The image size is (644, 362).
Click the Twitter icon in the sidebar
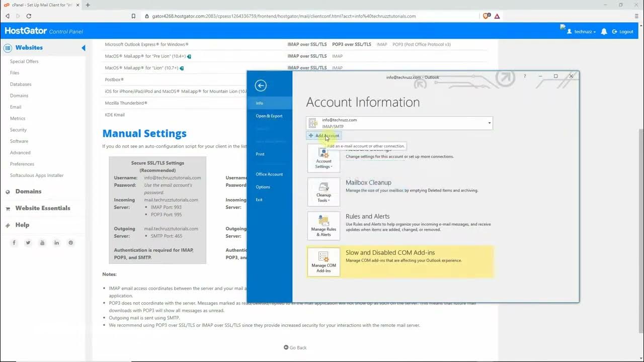28,243
